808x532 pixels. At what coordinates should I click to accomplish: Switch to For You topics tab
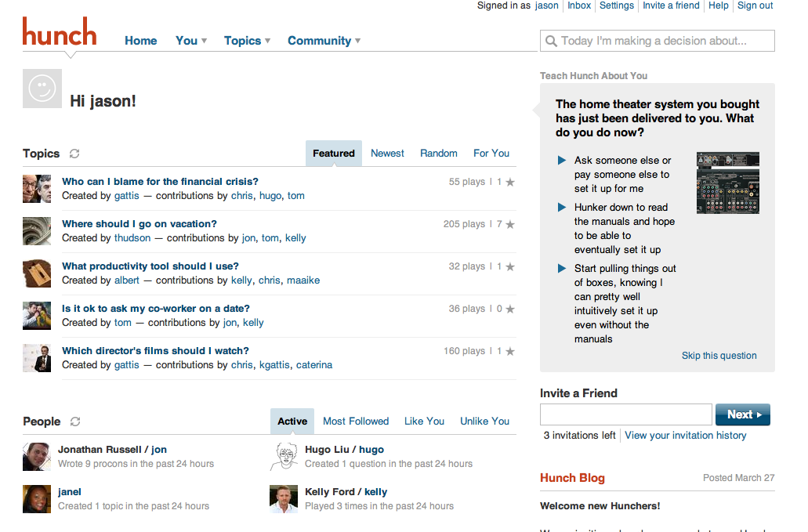click(491, 153)
